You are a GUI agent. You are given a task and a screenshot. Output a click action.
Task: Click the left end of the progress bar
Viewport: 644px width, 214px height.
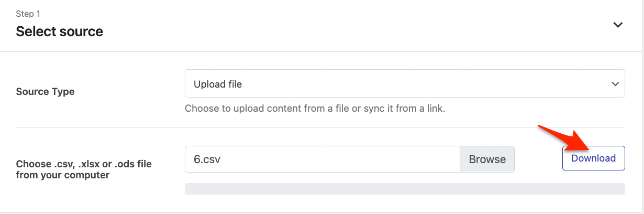(x=190, y=189)
